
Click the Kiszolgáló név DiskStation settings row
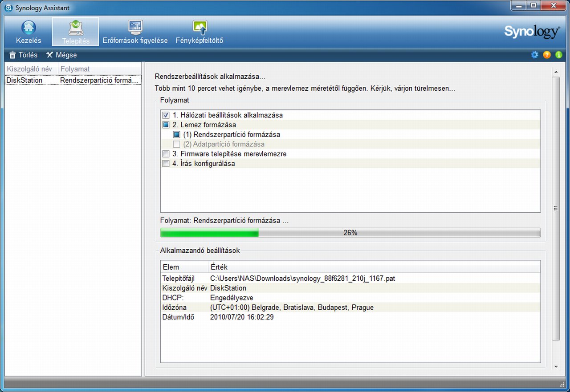tap(350, 288)
